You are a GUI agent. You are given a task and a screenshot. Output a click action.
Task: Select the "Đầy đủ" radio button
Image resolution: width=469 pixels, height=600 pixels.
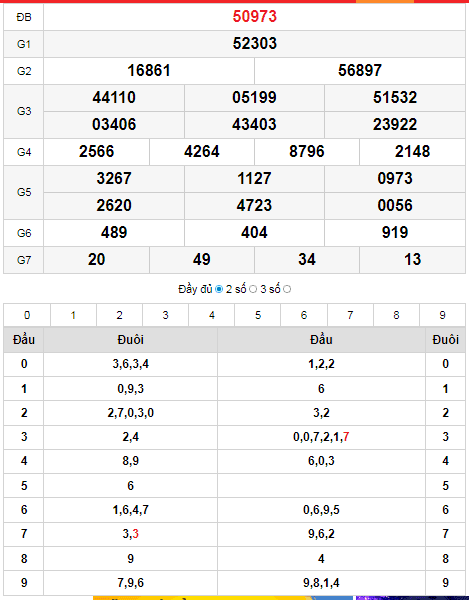coord(219,289)
